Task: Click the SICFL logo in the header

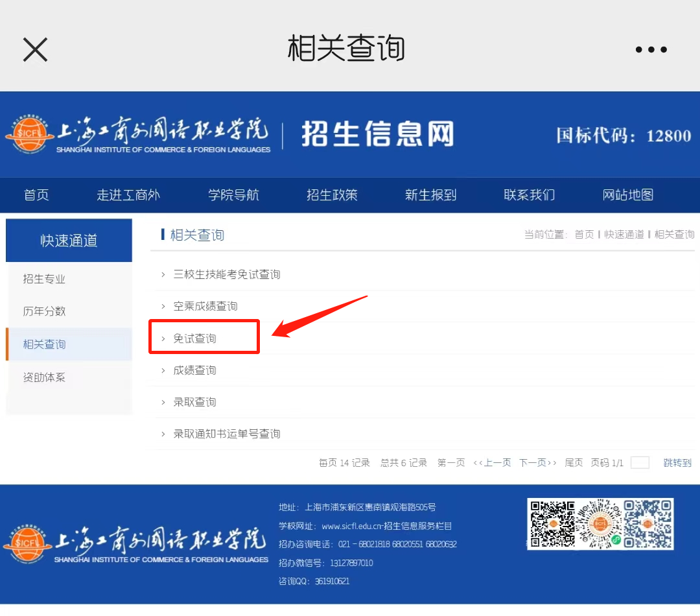Action: [x=136, y=134]
